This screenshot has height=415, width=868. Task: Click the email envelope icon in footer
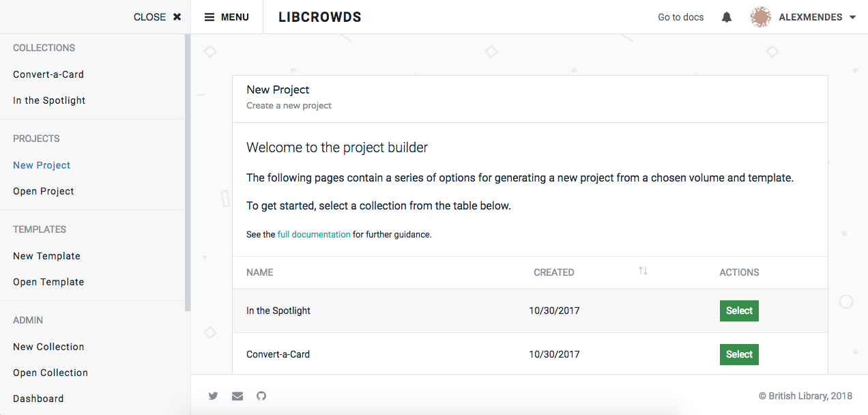237,396
